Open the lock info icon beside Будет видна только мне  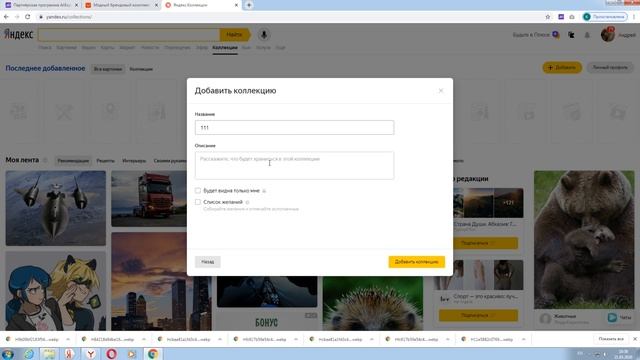tap(264, 191)
